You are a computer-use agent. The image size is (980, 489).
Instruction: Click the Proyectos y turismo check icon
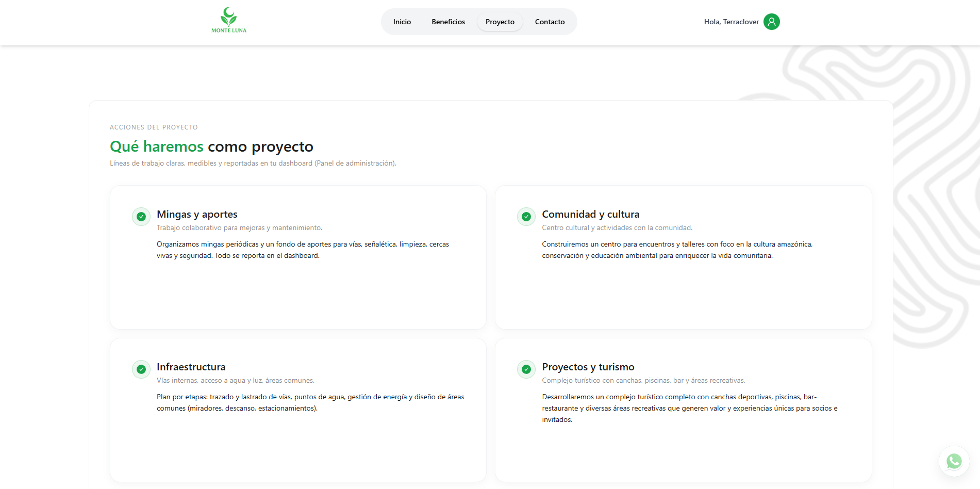click(526, 369)
